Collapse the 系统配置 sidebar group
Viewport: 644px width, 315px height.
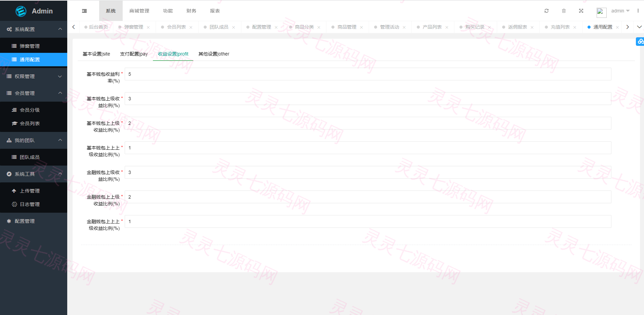pos(34,29)
